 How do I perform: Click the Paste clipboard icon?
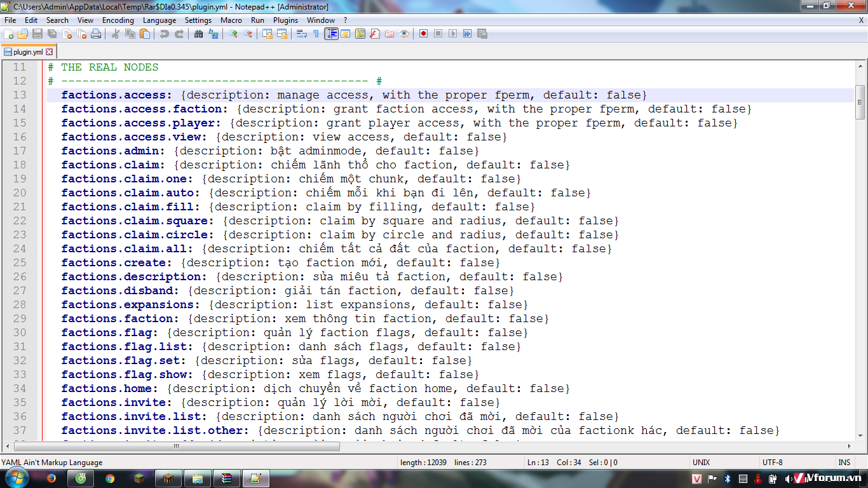145,34
